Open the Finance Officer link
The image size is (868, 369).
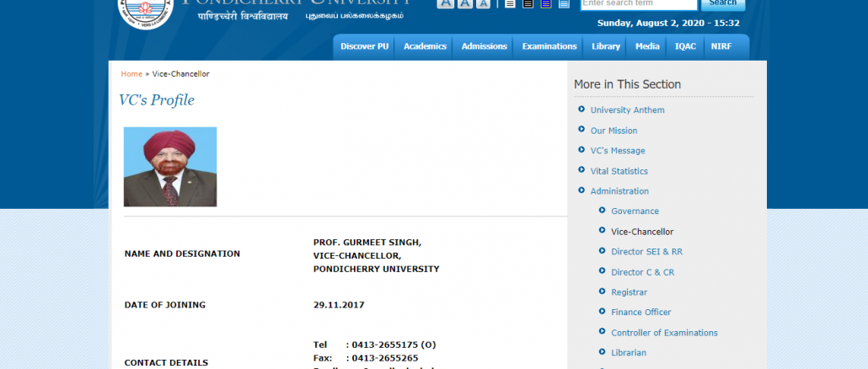(x=641, y=312)
